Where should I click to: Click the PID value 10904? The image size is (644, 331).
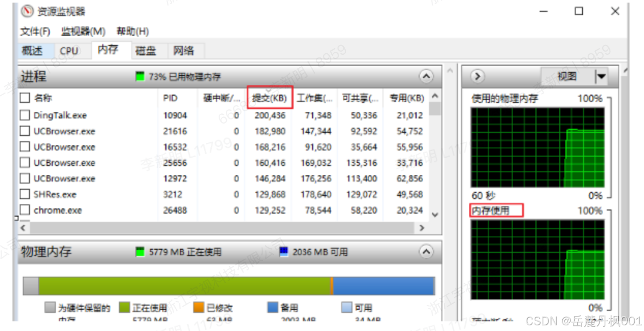click(x=175, y=115)
